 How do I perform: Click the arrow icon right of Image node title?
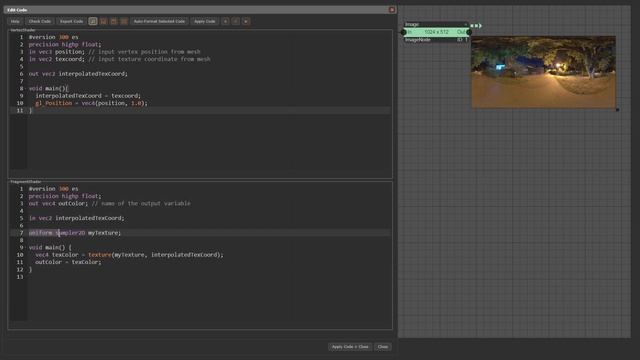click(476, 26)
